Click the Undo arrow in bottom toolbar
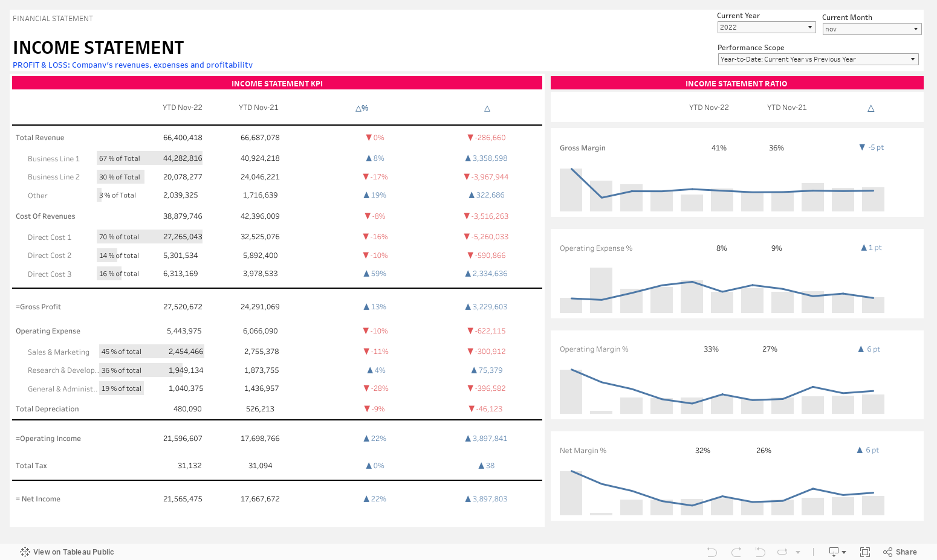The image size is (937, 560). 712,552
